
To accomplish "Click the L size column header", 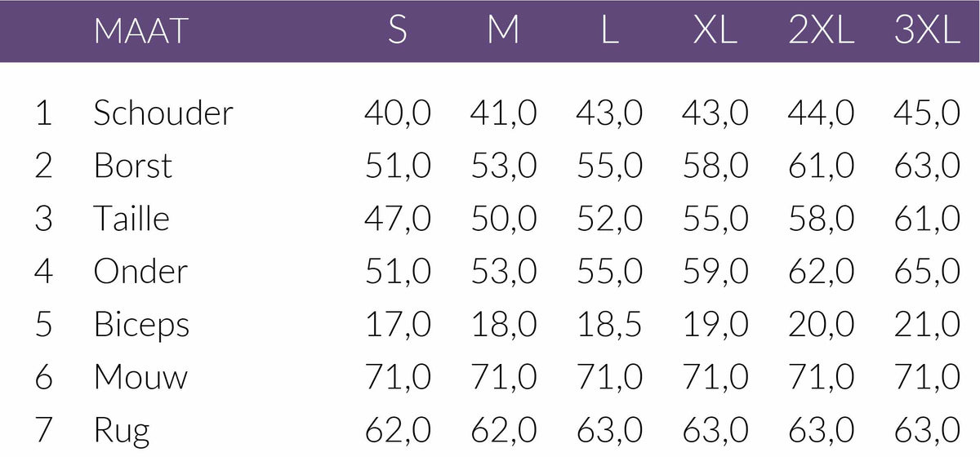I will [608, 31].
